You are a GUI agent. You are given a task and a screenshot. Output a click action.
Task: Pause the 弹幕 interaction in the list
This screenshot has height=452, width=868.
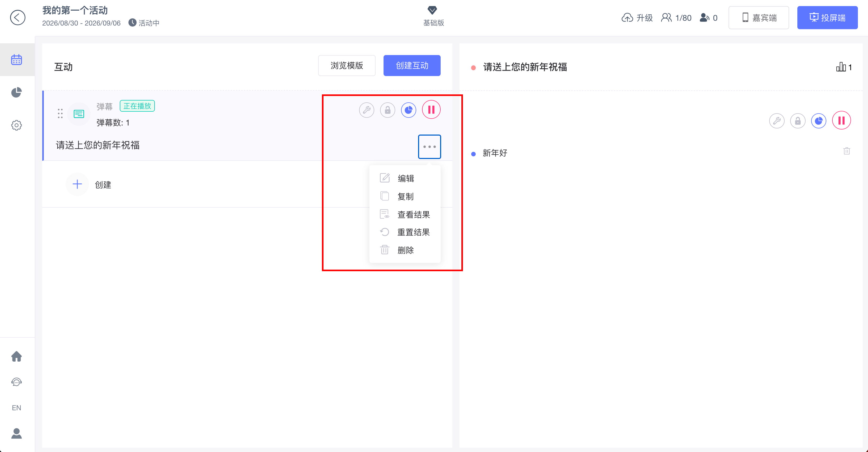click(431, 110)
